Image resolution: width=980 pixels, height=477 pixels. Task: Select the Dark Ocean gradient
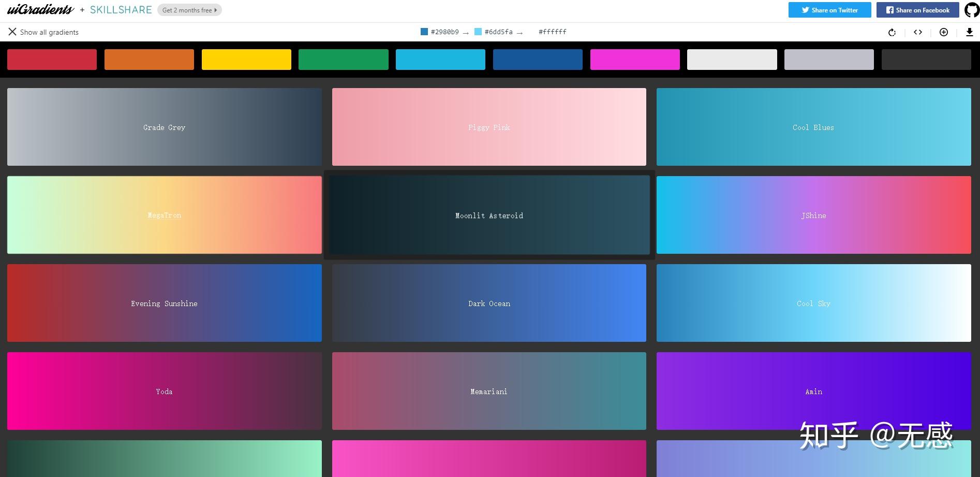coord(489,303)
